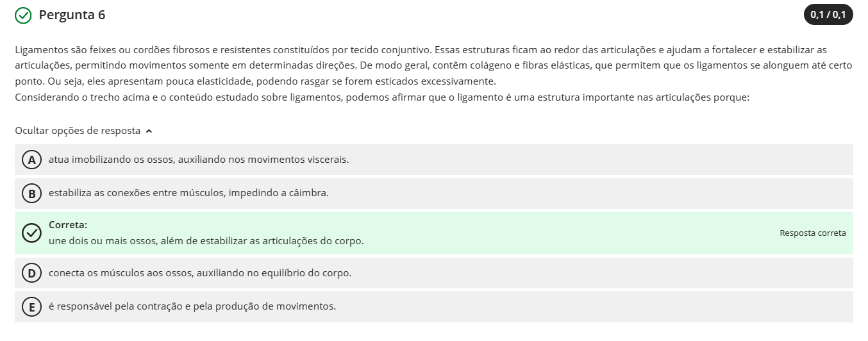868x341 pixels.
Task: Click the "Resposta correta" label
Action: [812, 233]
